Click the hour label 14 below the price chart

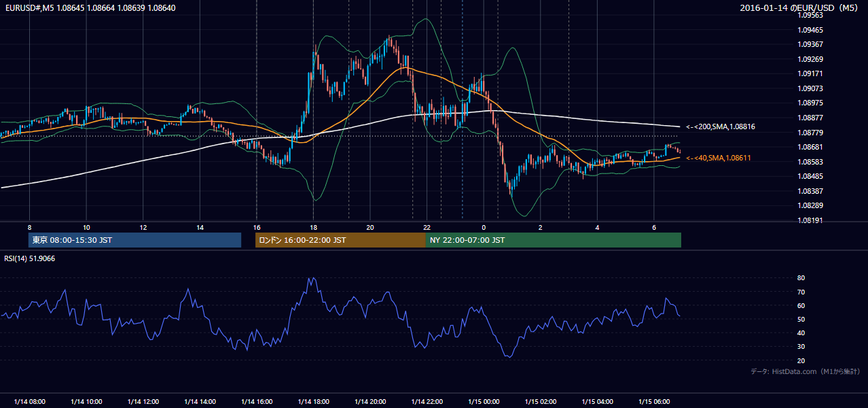pos(200,227)
